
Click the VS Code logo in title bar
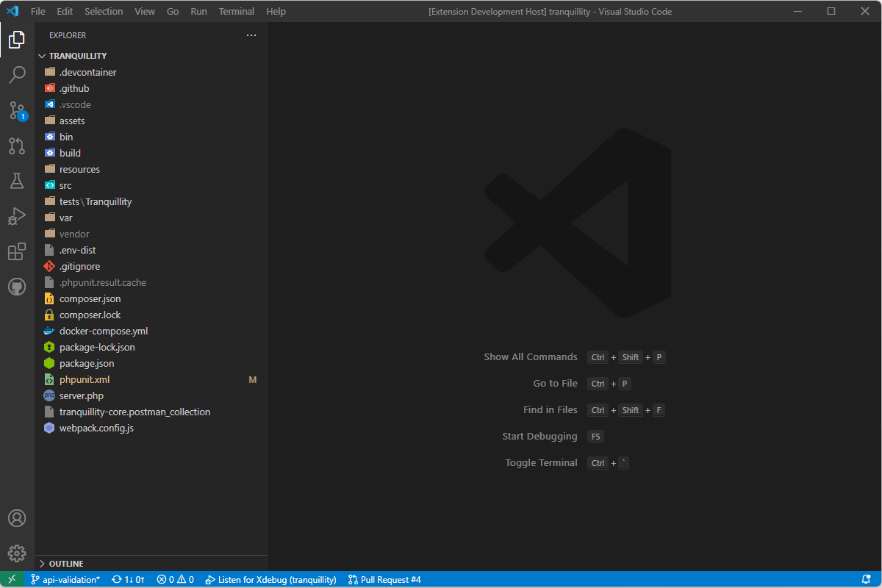point(12,11)
